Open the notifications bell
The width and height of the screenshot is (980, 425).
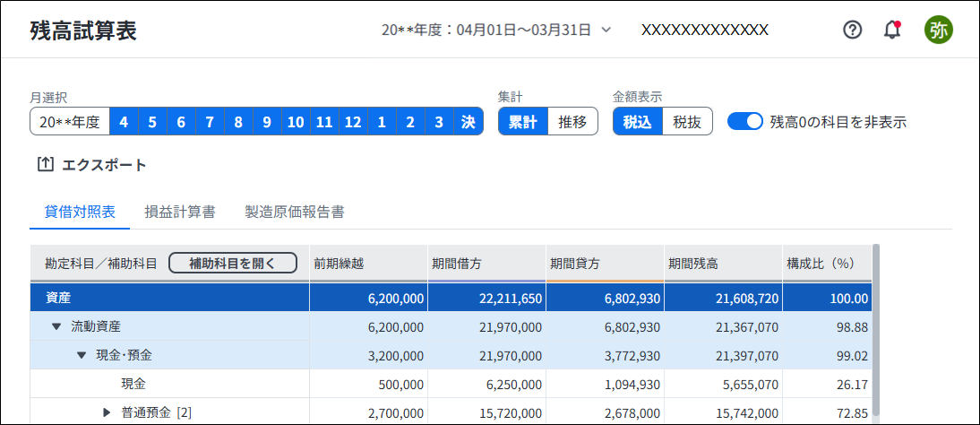(892, 30)
